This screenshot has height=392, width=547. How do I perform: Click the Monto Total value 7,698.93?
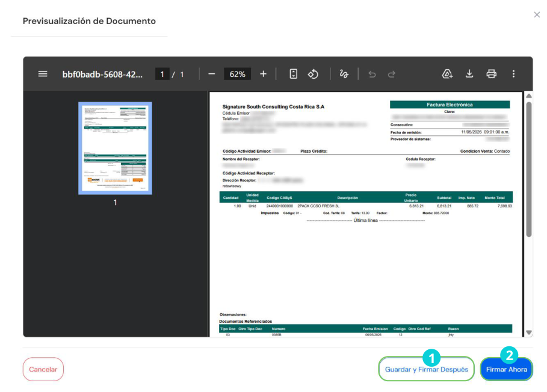505,206
